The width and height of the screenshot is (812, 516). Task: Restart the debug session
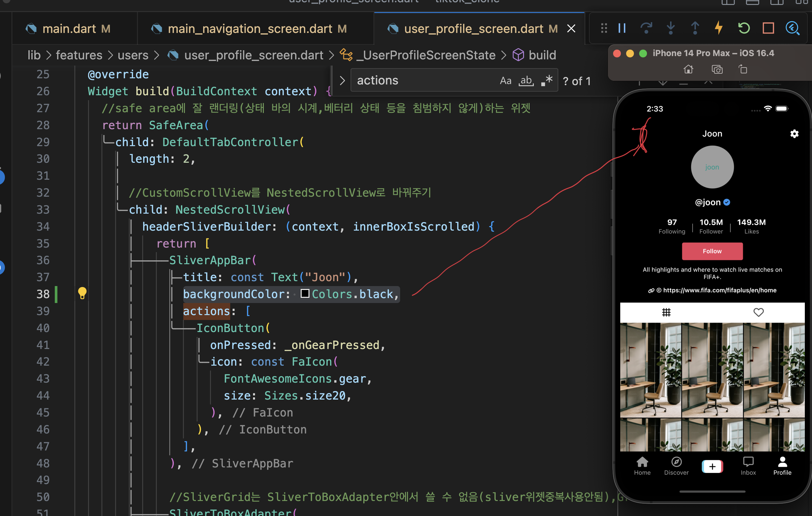pyautogui.click(x=744, y=28)
